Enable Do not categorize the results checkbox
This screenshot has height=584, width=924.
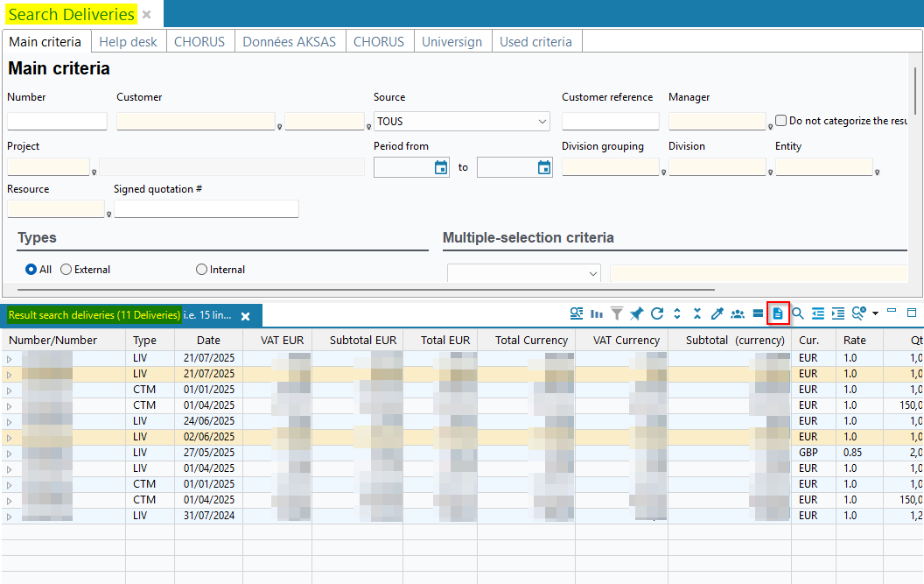(x=781, y=121)
